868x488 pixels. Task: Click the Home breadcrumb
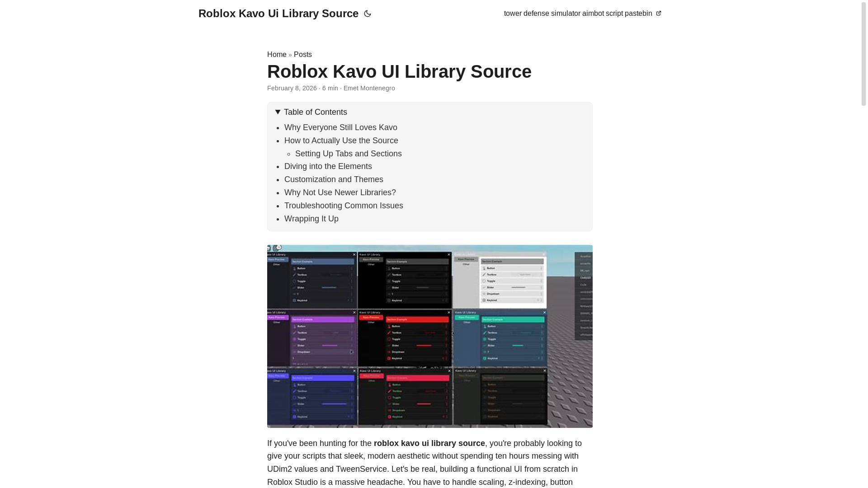coord(277,55)
